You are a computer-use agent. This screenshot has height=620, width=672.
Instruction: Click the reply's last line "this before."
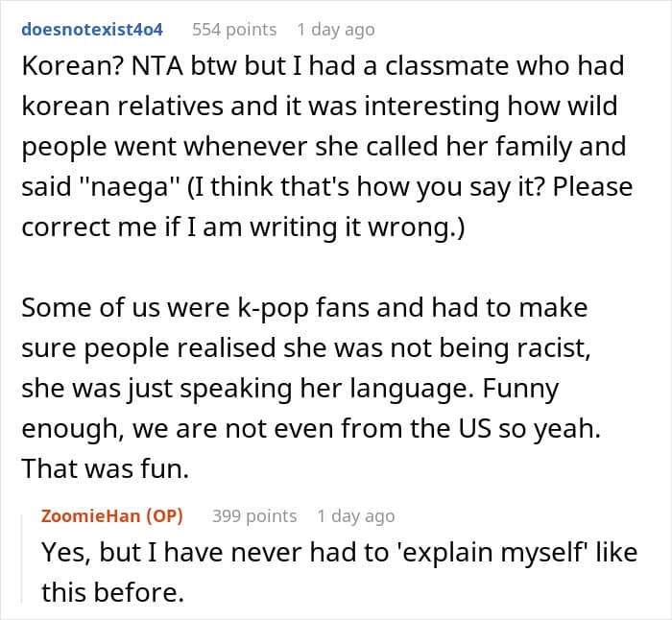pos(112,592)
